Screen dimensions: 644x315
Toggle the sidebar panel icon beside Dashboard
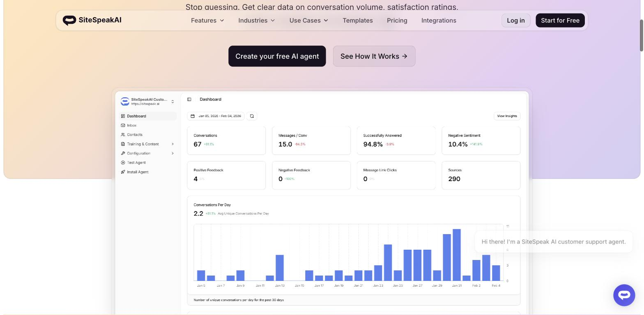[x=189, y=99]
